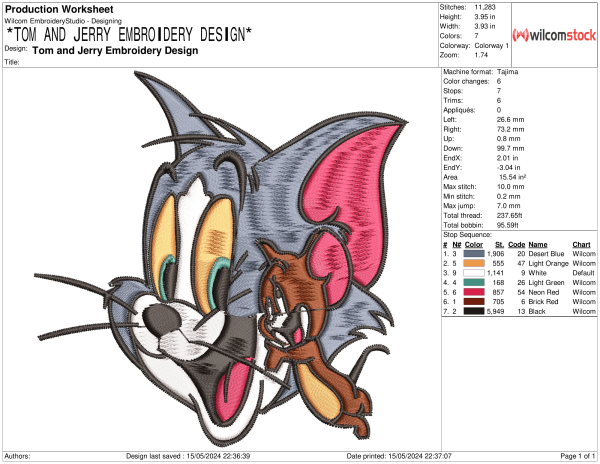This screenshot has height=464, width=600.
Task: Click the Light Orange color swatch
Action: 474,263
